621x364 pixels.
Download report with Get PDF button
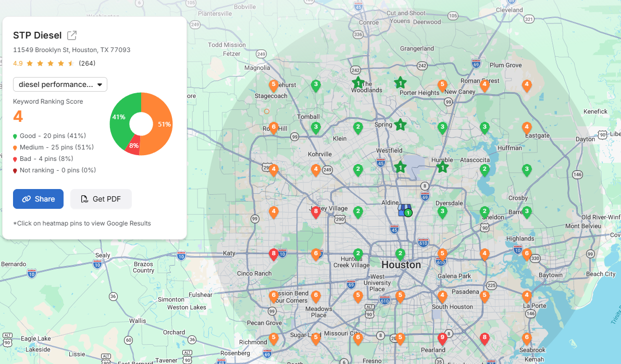(x=101, y=199)
